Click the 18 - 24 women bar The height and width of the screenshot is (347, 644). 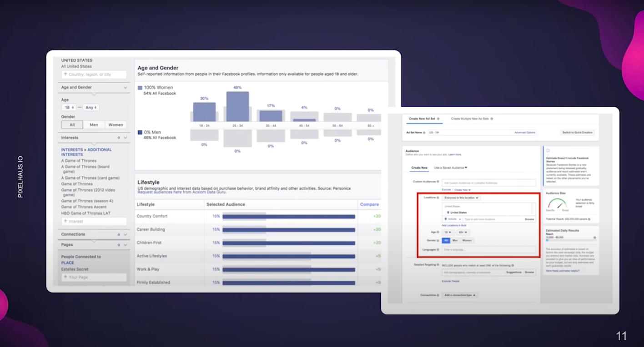(204, 112)
